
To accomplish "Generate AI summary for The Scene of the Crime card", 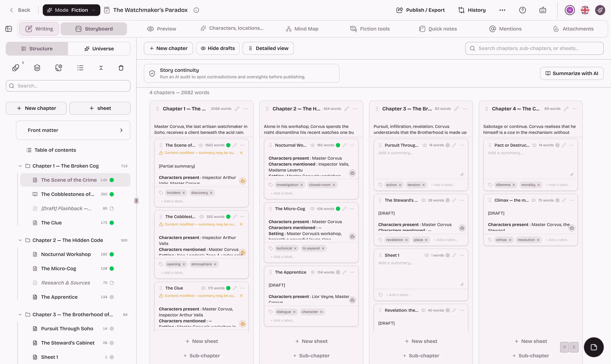I will coord(243,181).
